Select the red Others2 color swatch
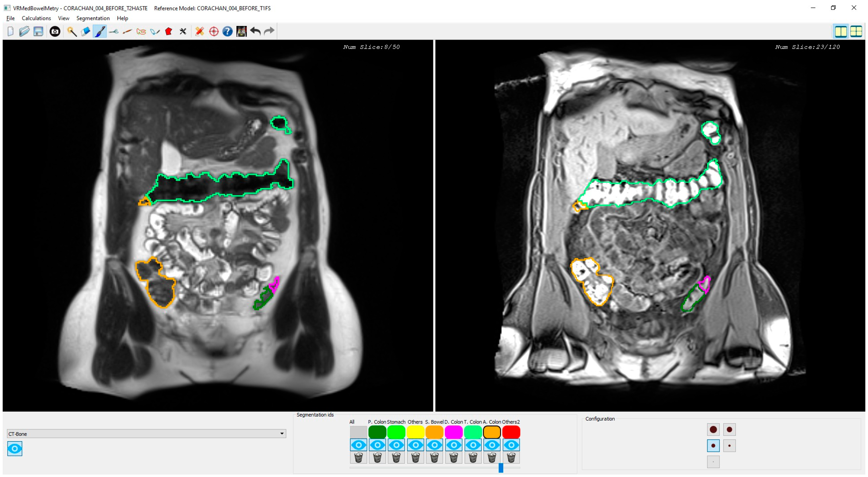The image size is (868, 477). [x=511, y=432]
